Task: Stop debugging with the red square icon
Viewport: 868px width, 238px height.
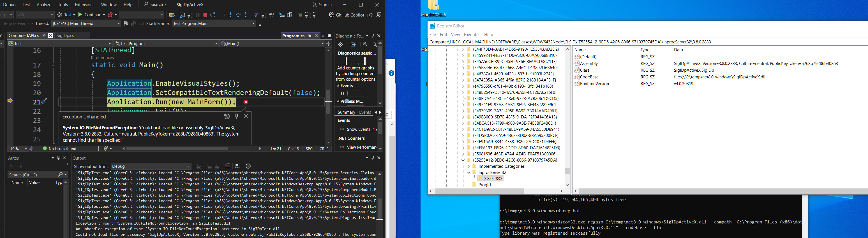Action: pyautogui.click(x=205, y=15)
